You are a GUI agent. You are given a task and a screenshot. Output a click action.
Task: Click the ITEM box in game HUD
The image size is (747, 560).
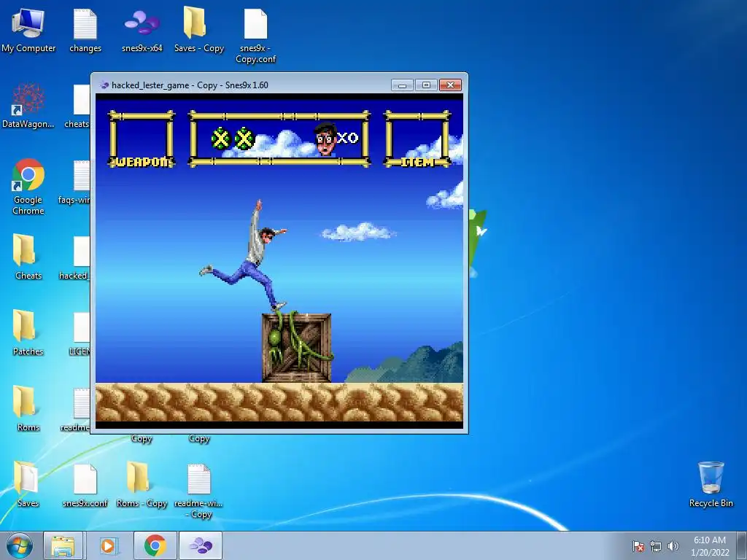[417, 139]
